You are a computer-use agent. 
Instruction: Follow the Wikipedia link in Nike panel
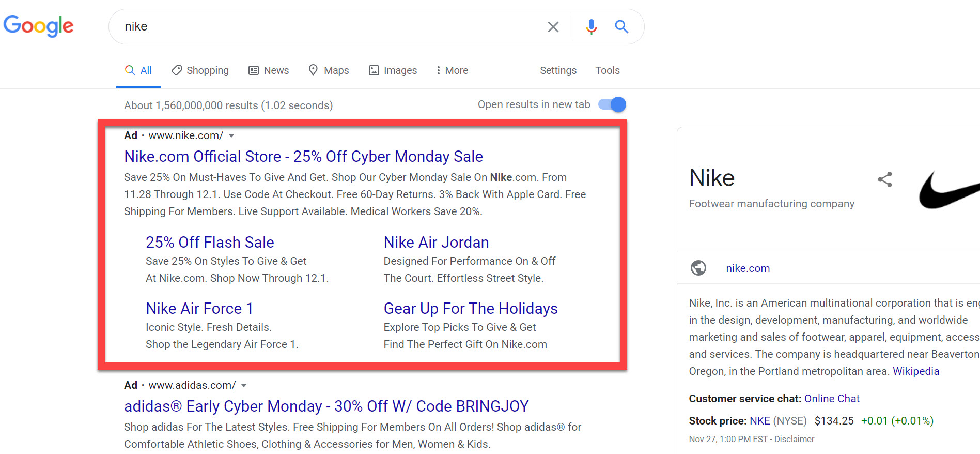click(x=915, y=371)
